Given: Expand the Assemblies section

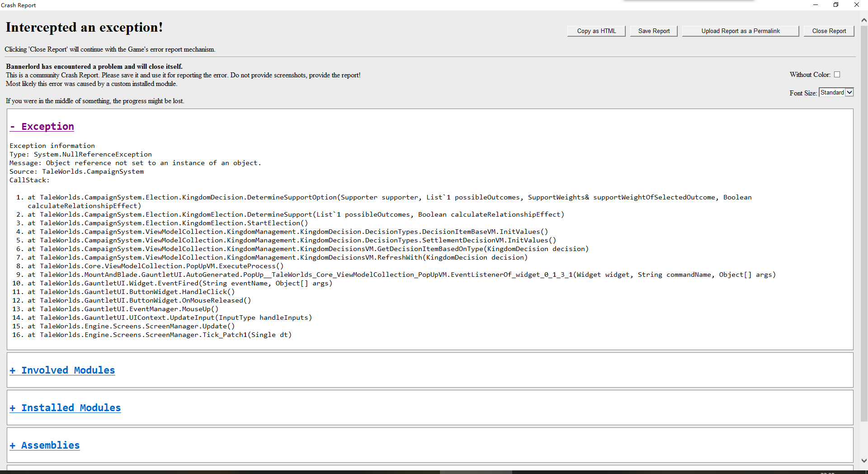Looking at the screenshot, I should (x=45, y=446).
